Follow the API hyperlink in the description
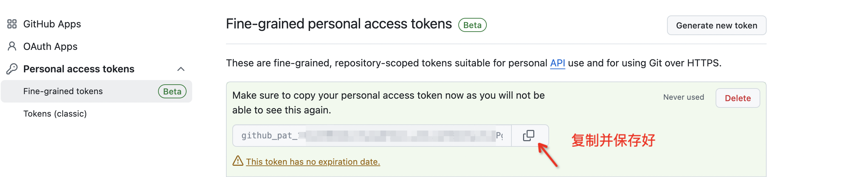868x177 pixels. [x=558, y=63]
